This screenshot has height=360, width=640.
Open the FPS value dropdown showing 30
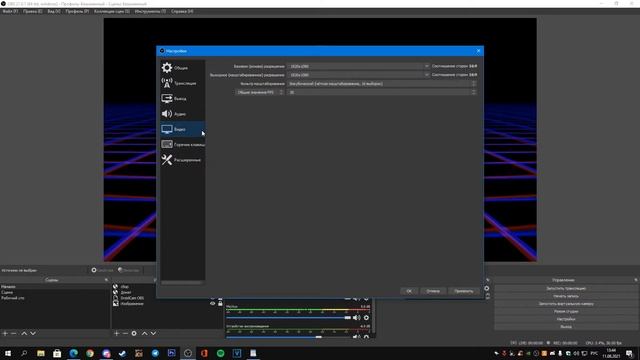(x=382, y=92)
